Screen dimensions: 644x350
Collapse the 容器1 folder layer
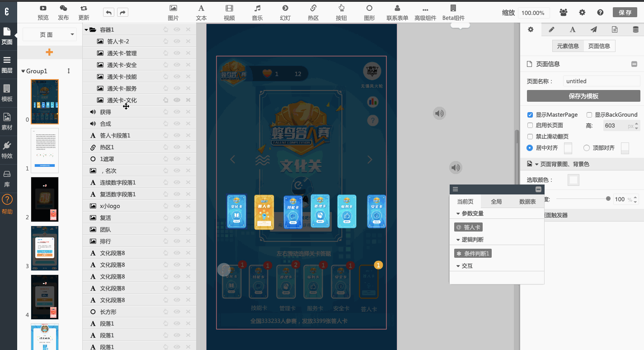tap(86, 30)
